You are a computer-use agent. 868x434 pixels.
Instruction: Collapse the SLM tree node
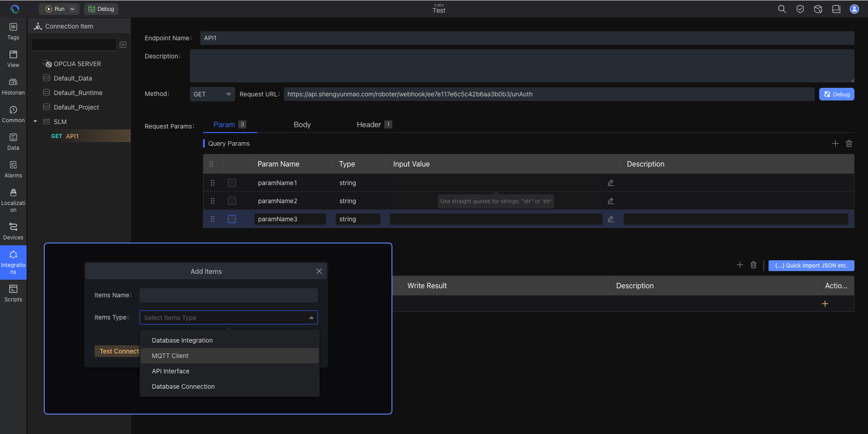click(x=35, y=122)
